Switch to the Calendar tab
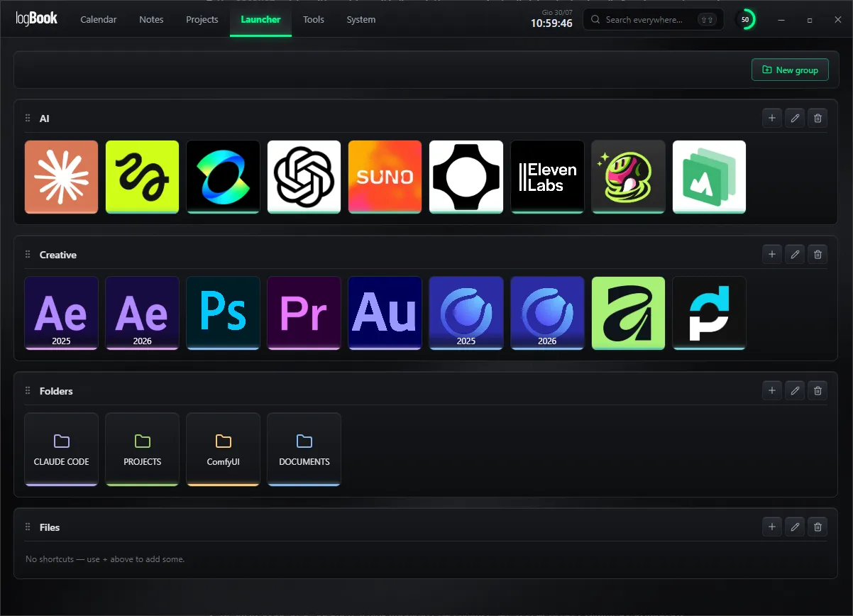 pos(99,19)
